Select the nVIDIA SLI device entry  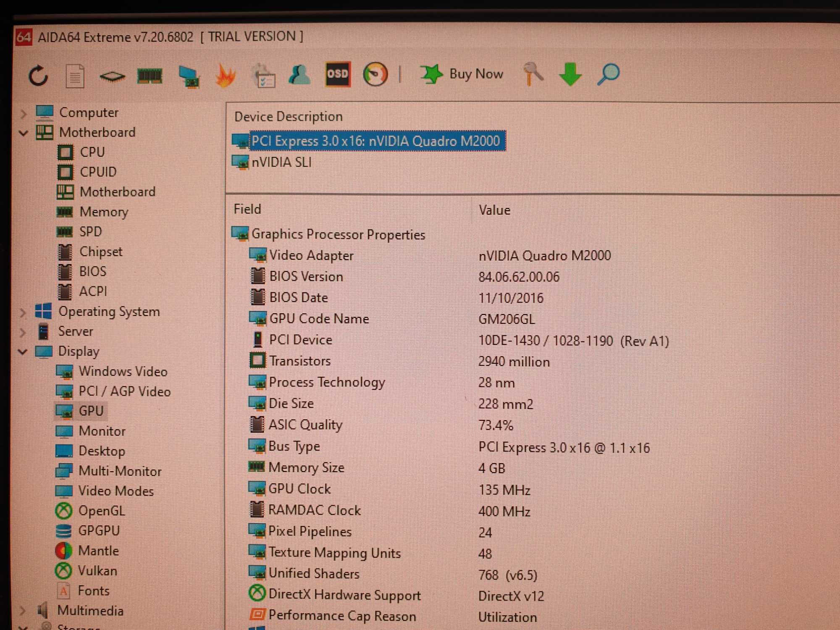[272, 162]
